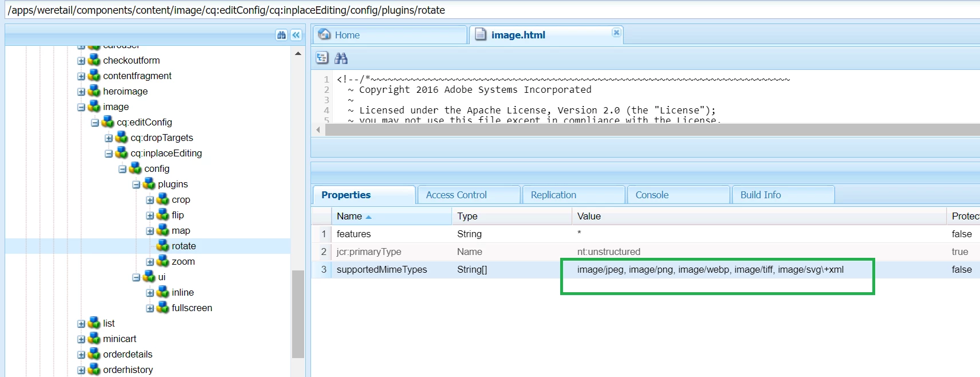Close the image.html tab
The width and height of the screenshot is (980, 377).
click(x=616, y=33)
